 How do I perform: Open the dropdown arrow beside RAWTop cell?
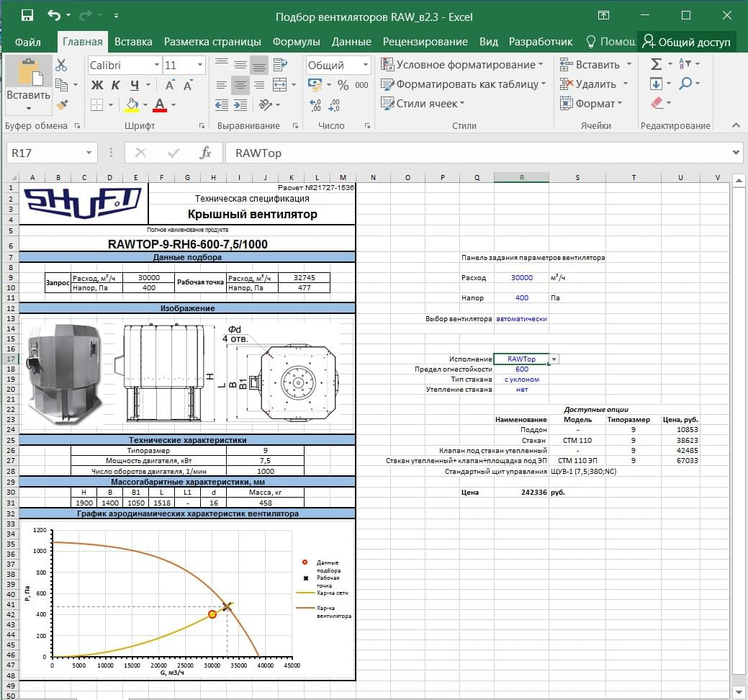click(554, 359)
